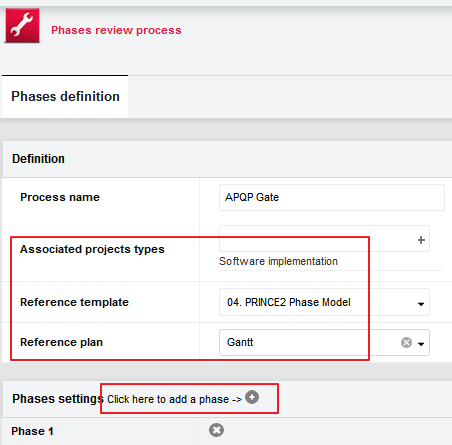Expand the Reference plan dropdown arrow
This screenshot has width=452, height=445.
pos(421,344)
